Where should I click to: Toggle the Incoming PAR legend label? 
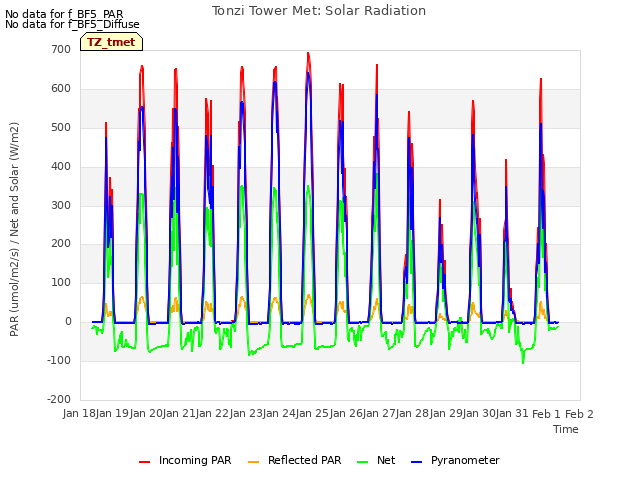click(x=195, y=460)
